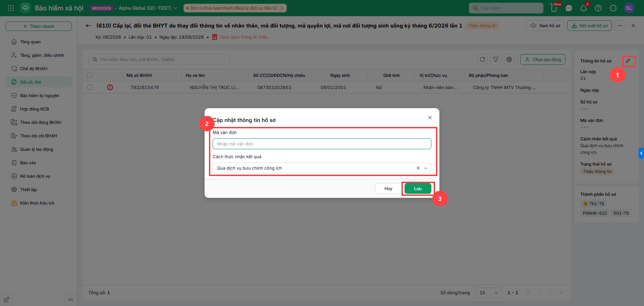Go to the first page arrow
This screenshot has width=644, height=306.
[x=529, y=293]
